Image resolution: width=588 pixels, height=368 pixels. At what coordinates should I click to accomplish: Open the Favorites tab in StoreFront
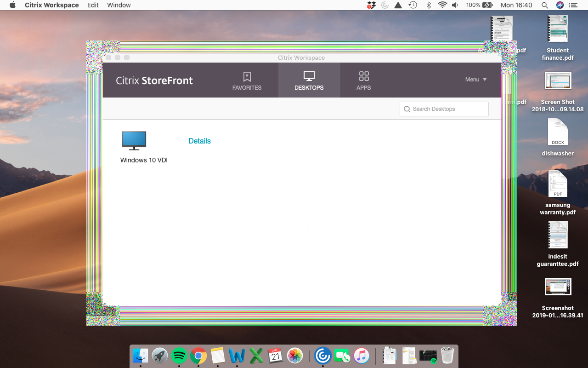[247, 80]
